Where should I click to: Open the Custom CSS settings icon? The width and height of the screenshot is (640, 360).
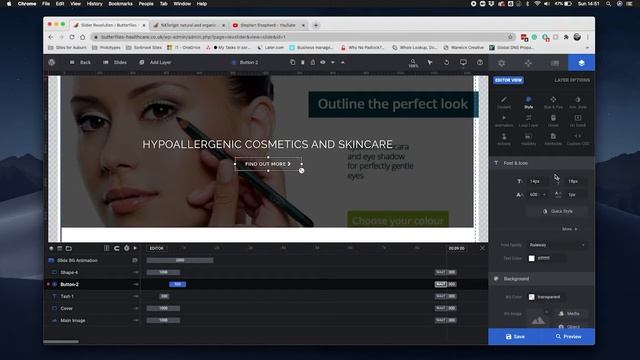[x=578, y=139]
